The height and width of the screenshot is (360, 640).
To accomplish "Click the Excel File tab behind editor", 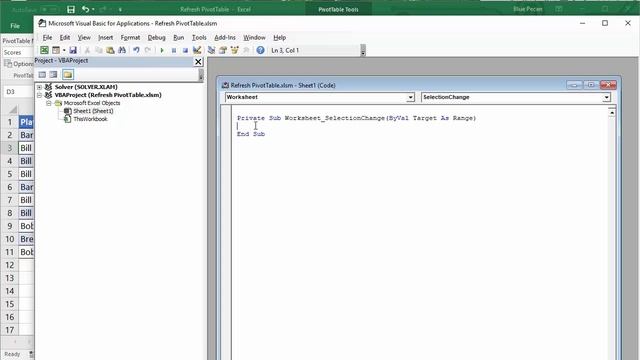I will click(x=15, y=26).
